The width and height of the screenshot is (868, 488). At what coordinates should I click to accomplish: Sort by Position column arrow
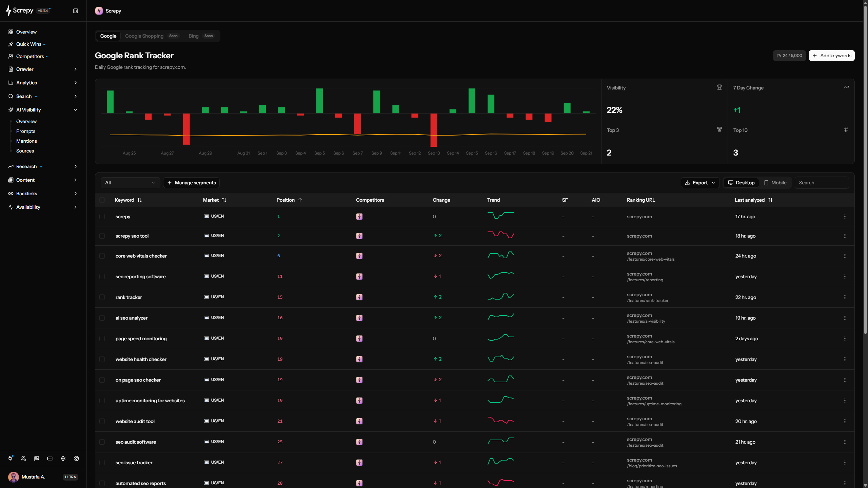tap(300, 200)
